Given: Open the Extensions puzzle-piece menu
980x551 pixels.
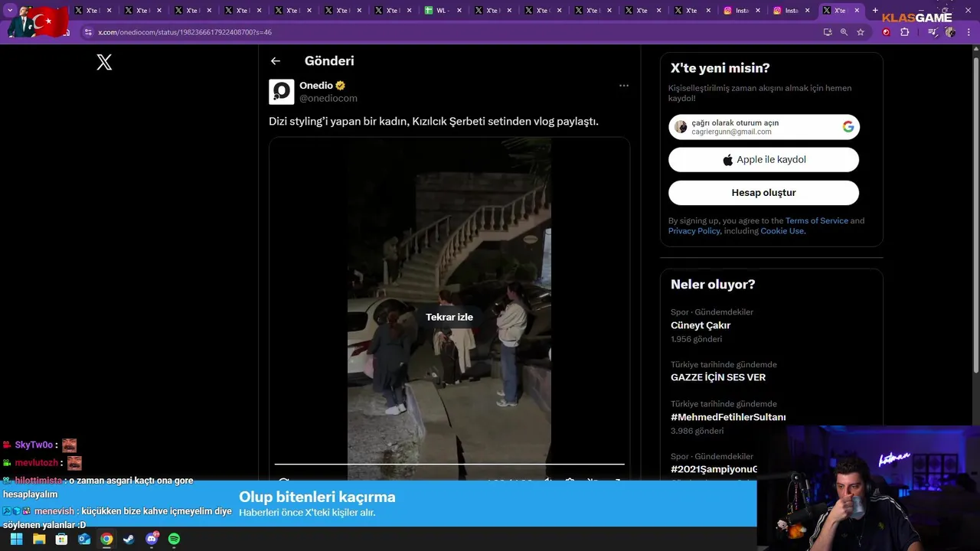Looking at the screenshot, I should pos(905,32).
